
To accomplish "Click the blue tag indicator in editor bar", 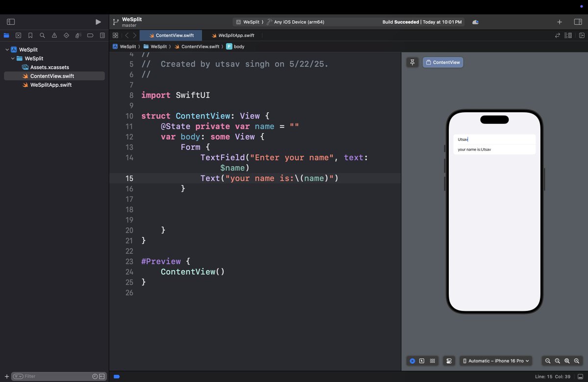I will pos(117,377).
